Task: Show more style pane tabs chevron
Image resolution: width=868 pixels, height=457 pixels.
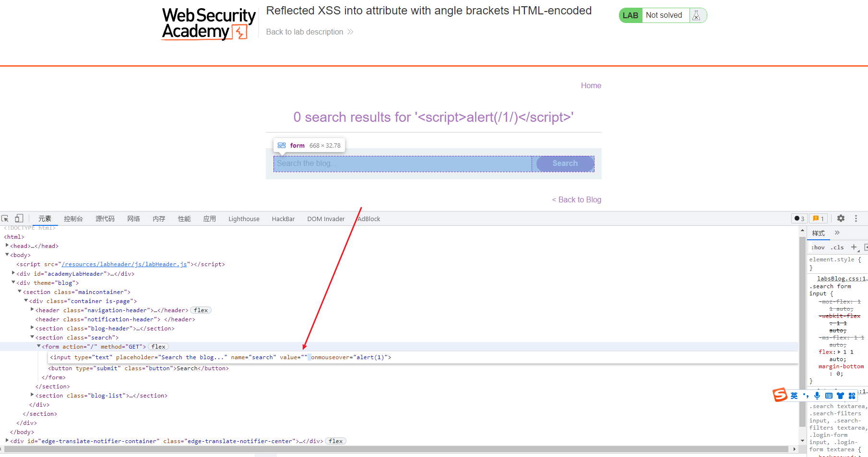Action: 837,233
